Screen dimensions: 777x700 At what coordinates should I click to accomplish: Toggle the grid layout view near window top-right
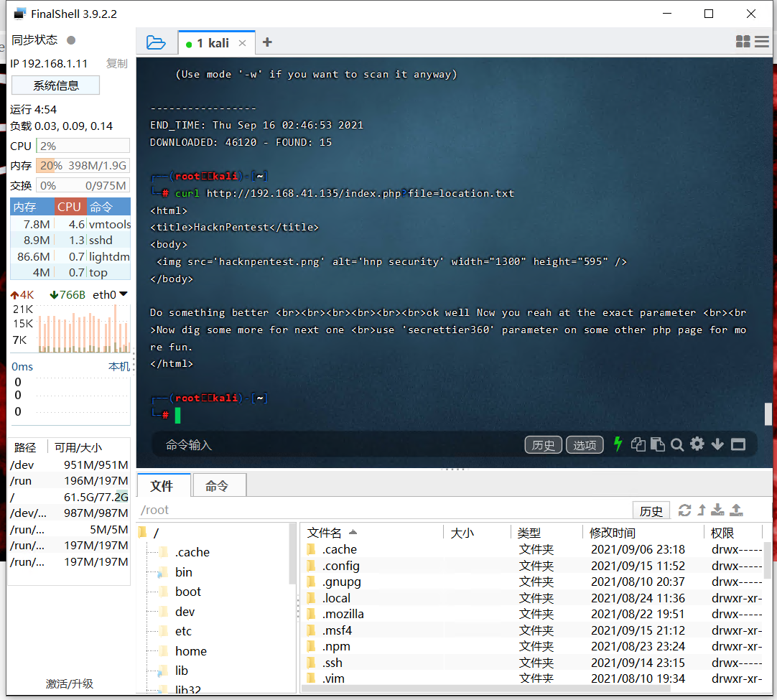point(743,41)
